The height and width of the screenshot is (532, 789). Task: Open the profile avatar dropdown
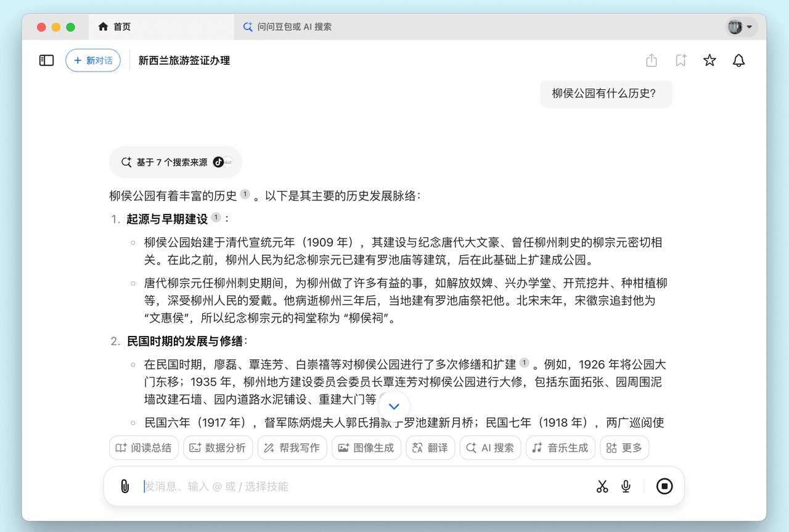point(740,27)
